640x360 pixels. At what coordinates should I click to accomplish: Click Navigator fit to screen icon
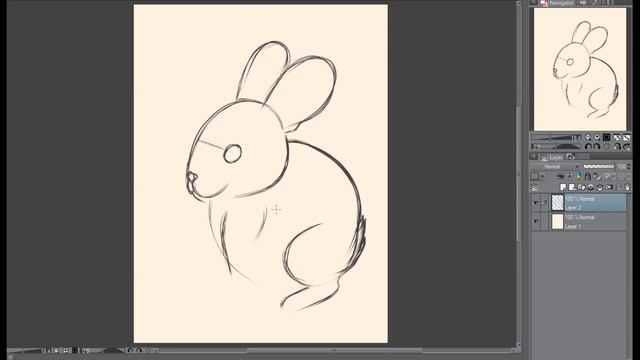click(x=618, y=137)
